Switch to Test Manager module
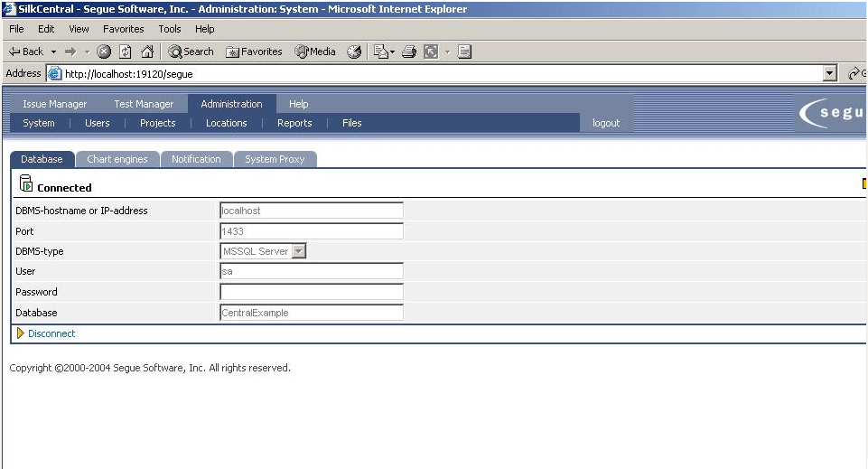This screenshot has width=868, height=469. pos(144,104)
